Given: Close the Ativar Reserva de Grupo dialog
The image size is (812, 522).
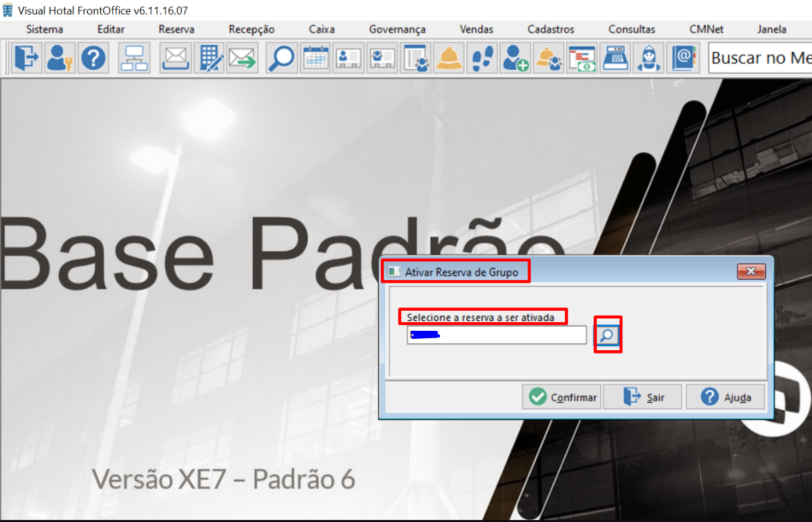Looking at the screenshot, I should (x=751, y=271).
